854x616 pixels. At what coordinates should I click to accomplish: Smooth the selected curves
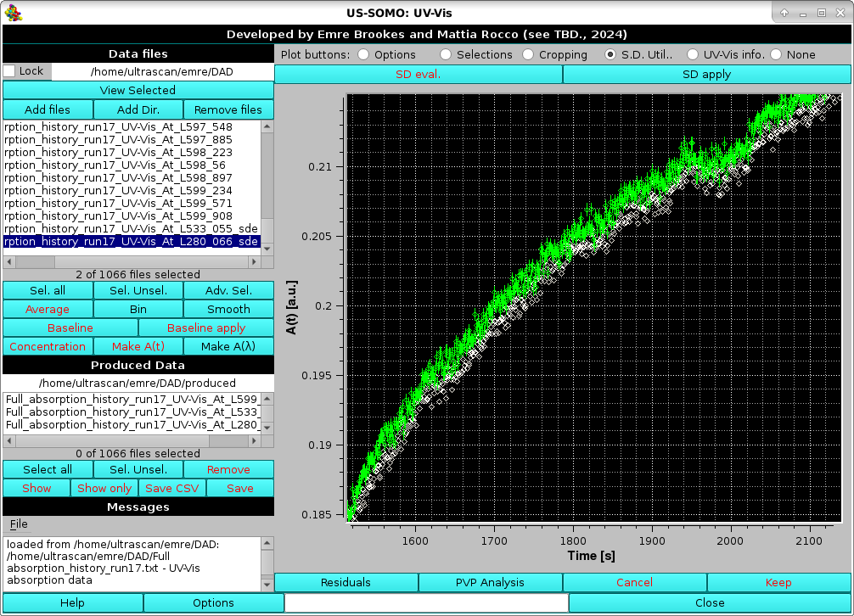pyautogui.click(x=228, y=309)
